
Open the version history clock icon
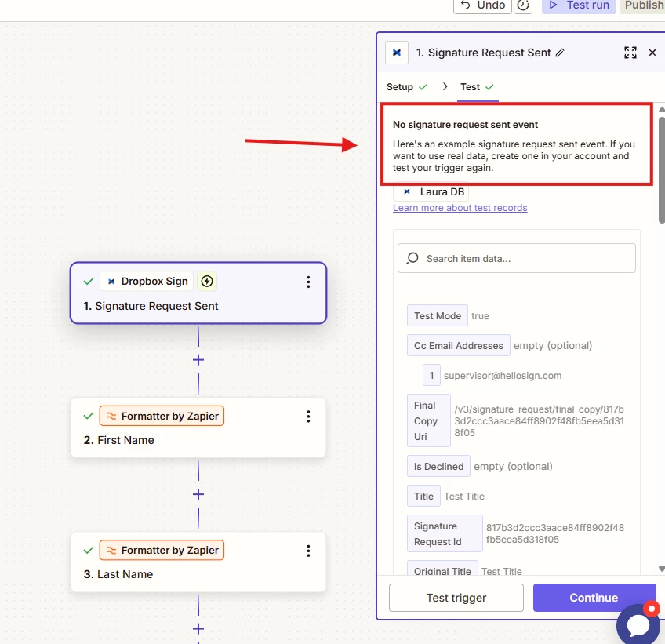pyautogui.click(x=523, y=5)
